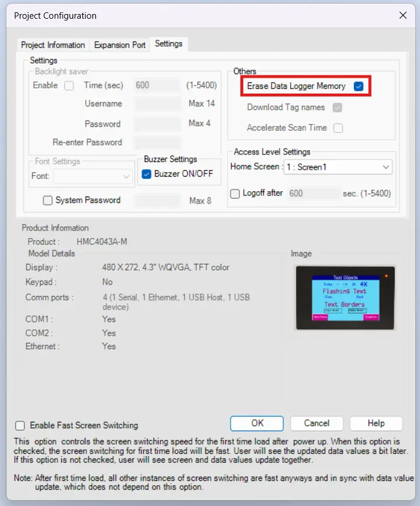
Task: Check the System Password checkbox
Action: (47, 201)
